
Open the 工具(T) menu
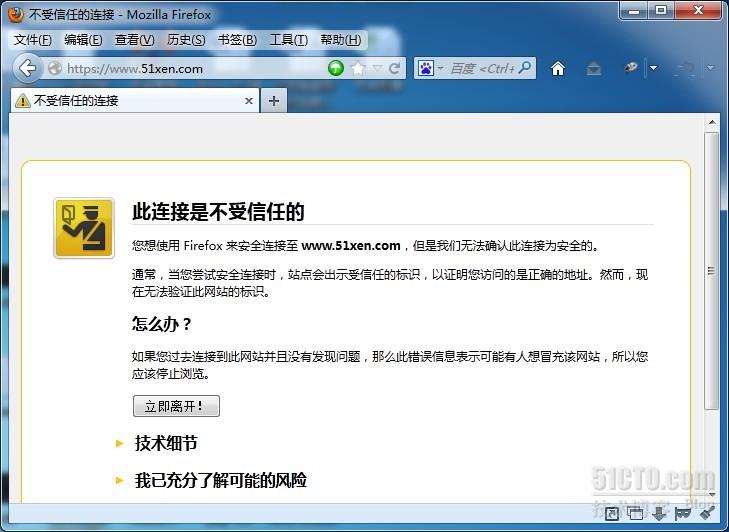pyautogui.click(x=288, y=40)
